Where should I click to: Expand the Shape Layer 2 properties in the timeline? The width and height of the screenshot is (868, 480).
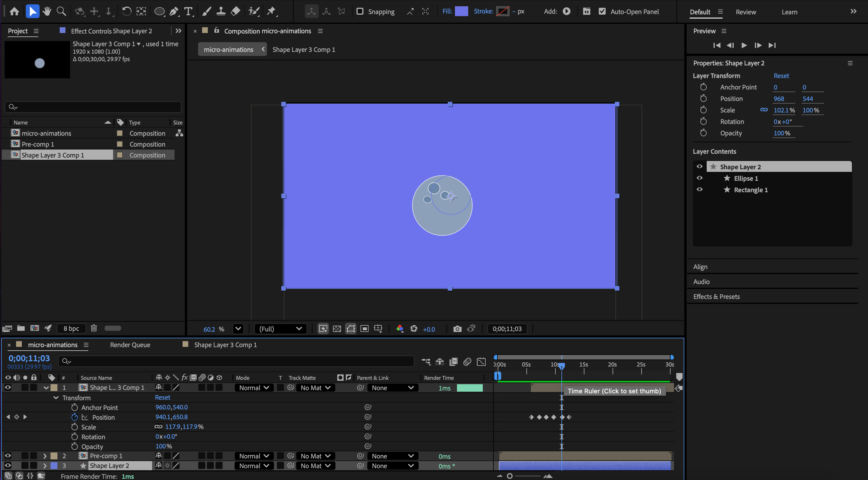pyautogui.click(x=44, y=466)
